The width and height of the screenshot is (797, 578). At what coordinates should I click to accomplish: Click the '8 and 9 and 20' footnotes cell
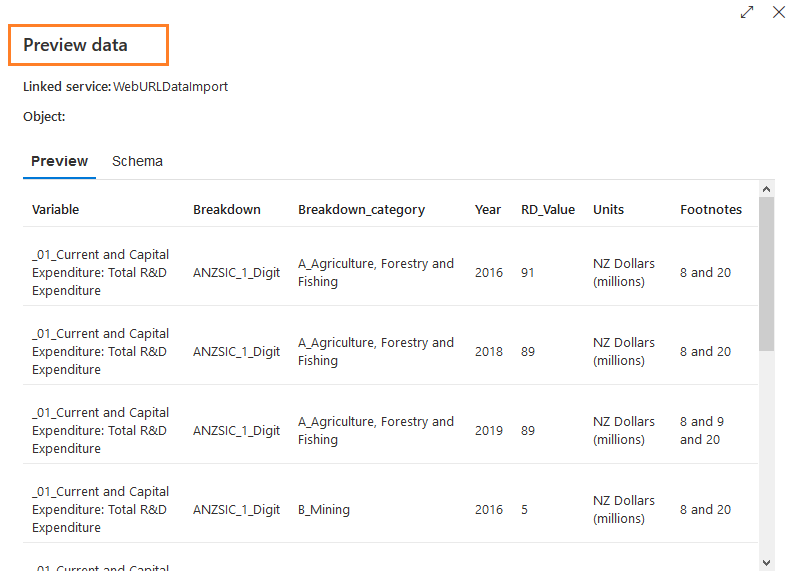pyautogui.click(x=702, y=431)
